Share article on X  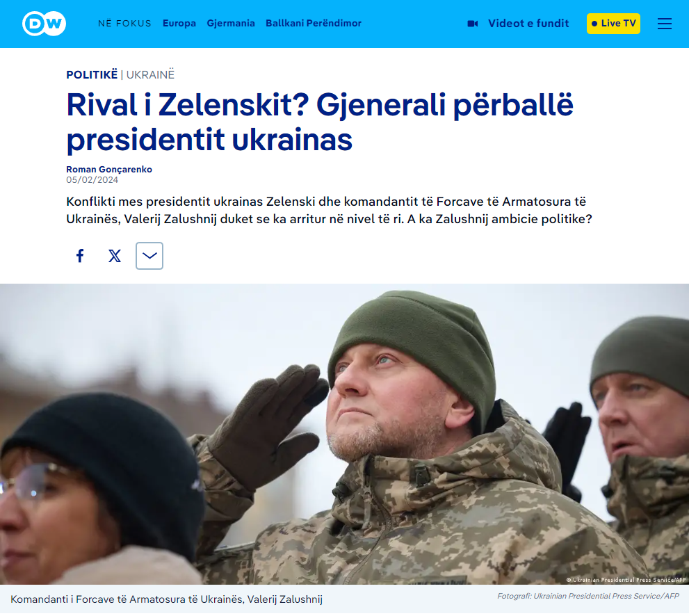(115, 256)
